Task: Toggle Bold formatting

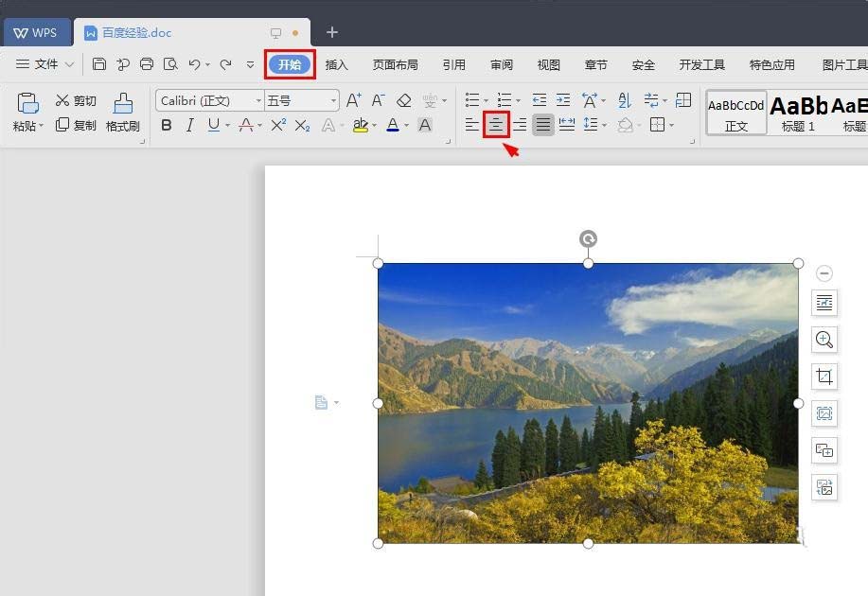Action: pyautogui.click(x=167, y=125)
